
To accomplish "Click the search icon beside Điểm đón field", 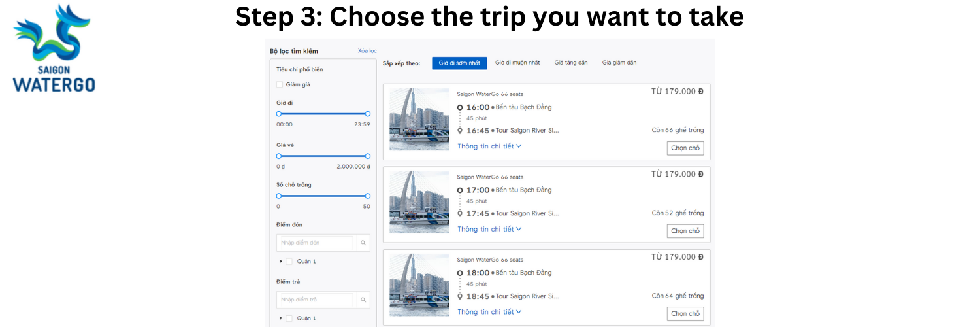I will pyautogui.click(x=363, y=243).
